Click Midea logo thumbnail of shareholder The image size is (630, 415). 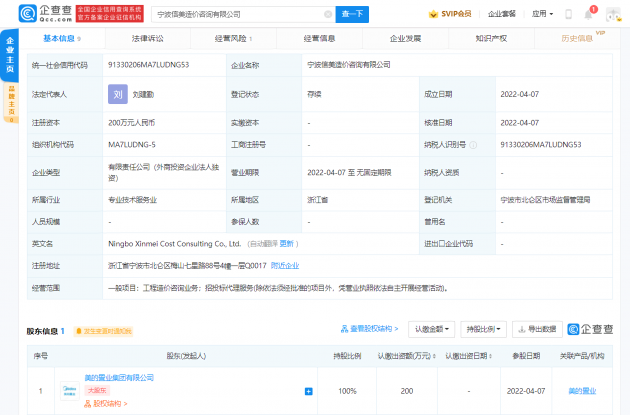pos(70,391)
